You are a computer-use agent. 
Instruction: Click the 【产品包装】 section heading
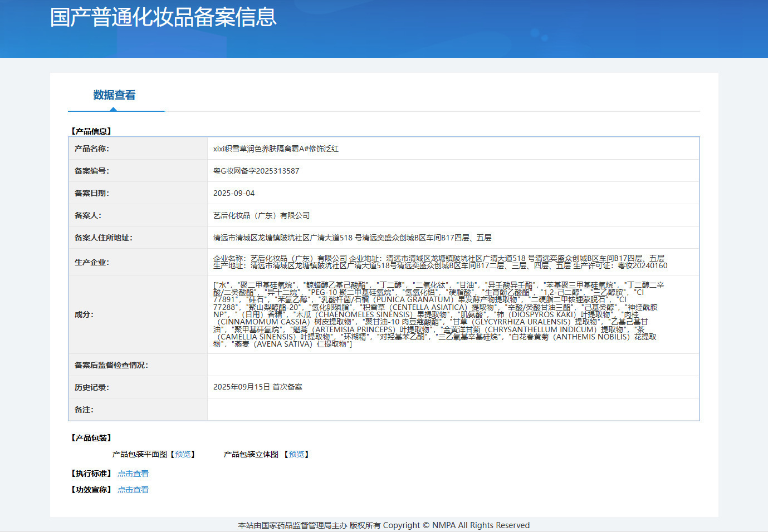pos(91,438)
